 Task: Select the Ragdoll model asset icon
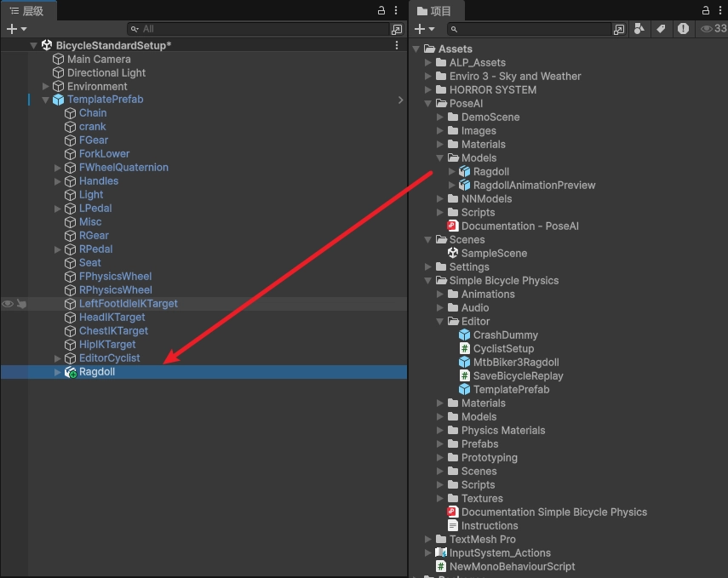tap(464, 172)
